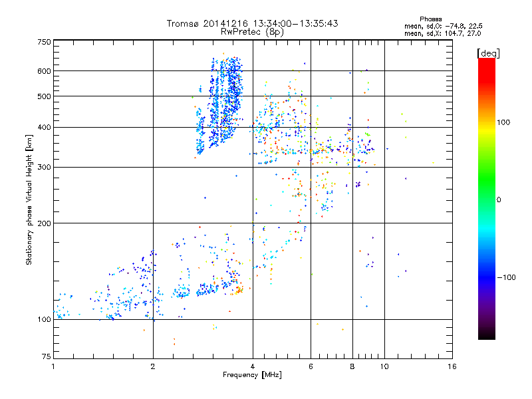The height and width of the screenshot is (399, 532).
Task: Click the y-axis label '600'
Action: (x=44, y=71)
